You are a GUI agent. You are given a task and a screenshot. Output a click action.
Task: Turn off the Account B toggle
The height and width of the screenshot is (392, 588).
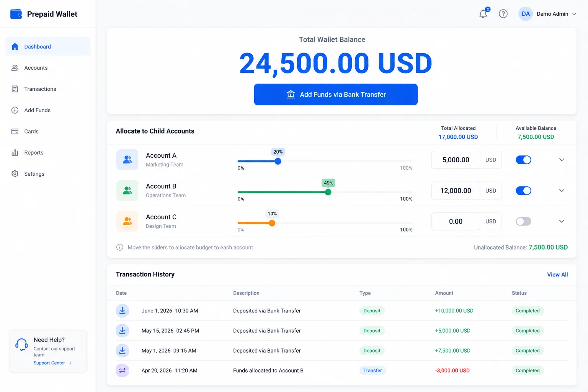(x=523, y=191)
